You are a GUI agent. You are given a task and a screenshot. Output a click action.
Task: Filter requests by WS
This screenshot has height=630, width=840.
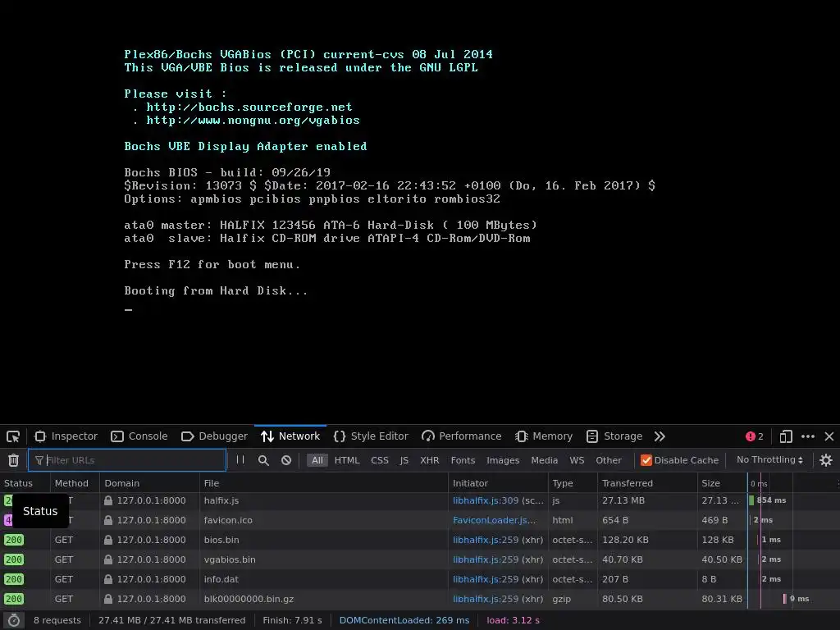click(577, 460)
